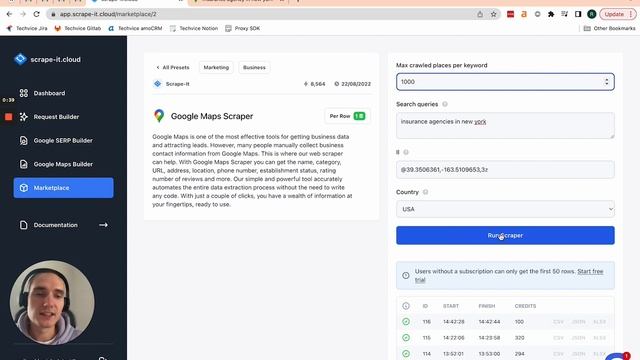The width and height of the screenshot is (640, 360).
Task: Click the Google Maps pin icon
Action: tap(159, 116)
